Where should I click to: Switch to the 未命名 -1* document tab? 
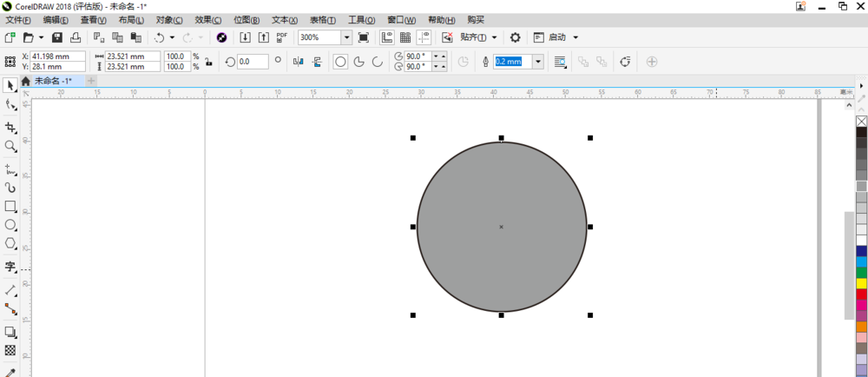(52, 81)
